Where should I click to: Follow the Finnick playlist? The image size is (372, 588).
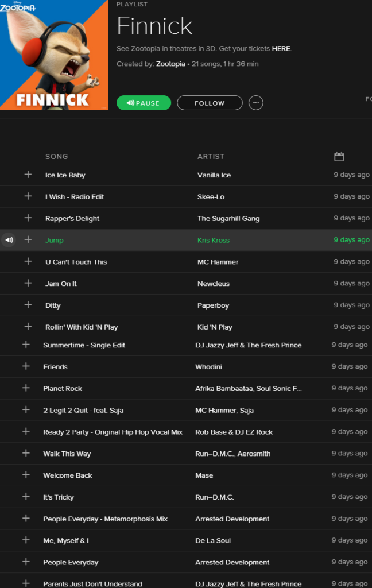point(210,103)
